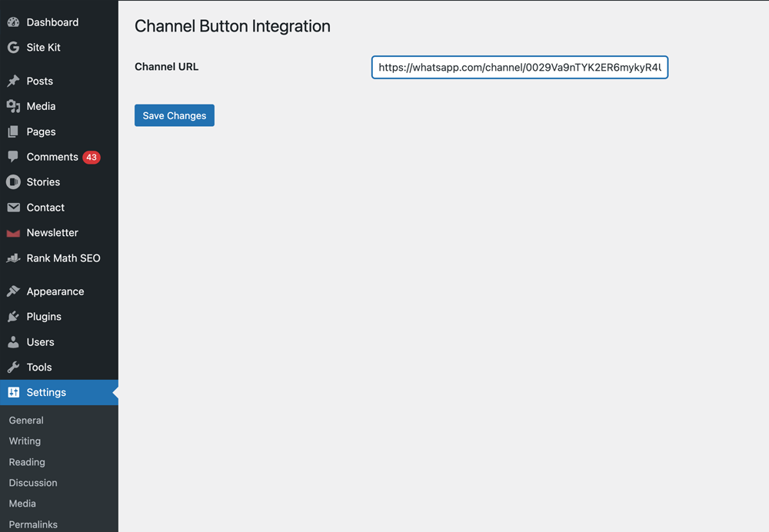Viewport: 769px width, 532px height.
Task: Open Writing settings submenu
Action: [25, 441]
